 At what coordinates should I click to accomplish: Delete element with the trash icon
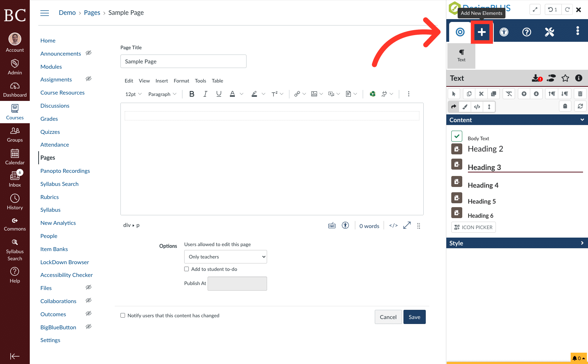click(580, 93)
